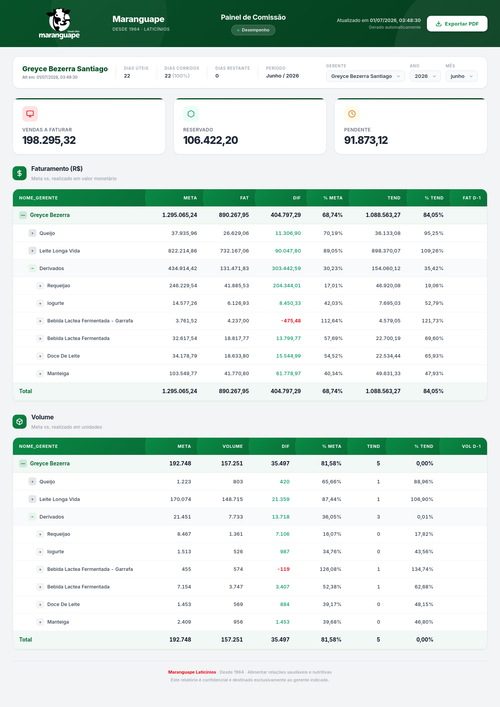Click Total row label in Volume table
The width and height of the screenshot is (500, 707).
[25, 640]
